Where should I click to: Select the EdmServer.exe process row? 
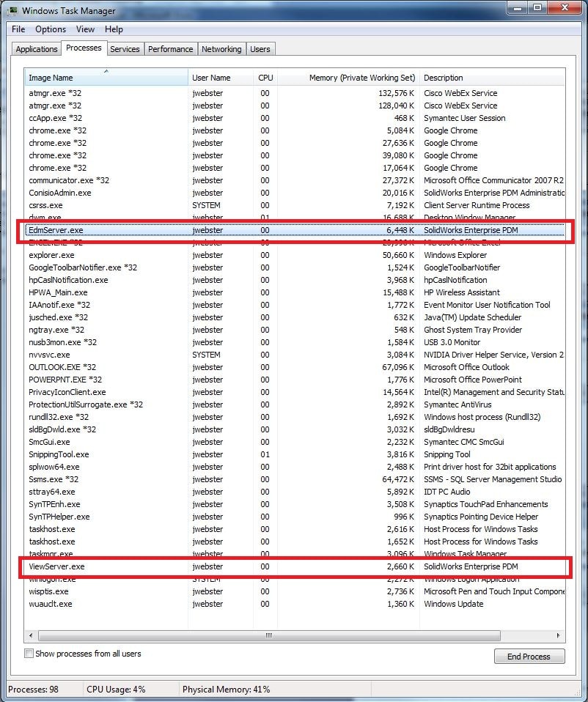tap(295, 230)
